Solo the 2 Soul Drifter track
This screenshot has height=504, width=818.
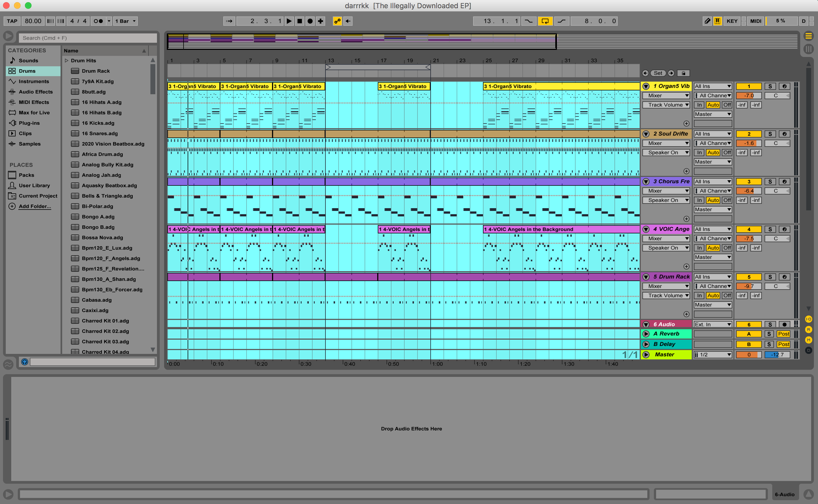point(770,134)
